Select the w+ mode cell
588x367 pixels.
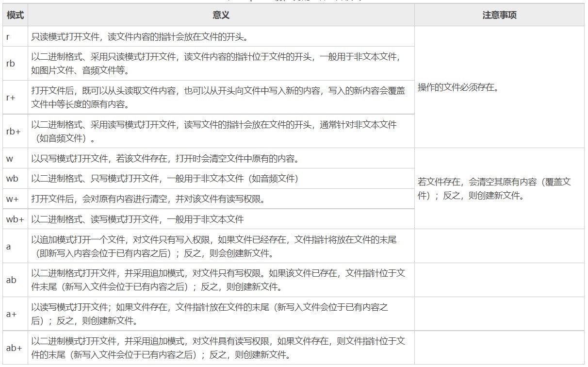[12, 199]
